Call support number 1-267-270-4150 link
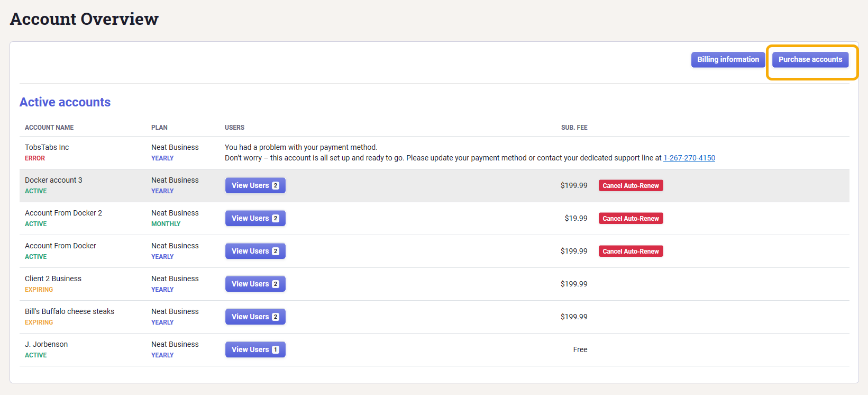This screenshot has width=868, height=395. (689, 158)
